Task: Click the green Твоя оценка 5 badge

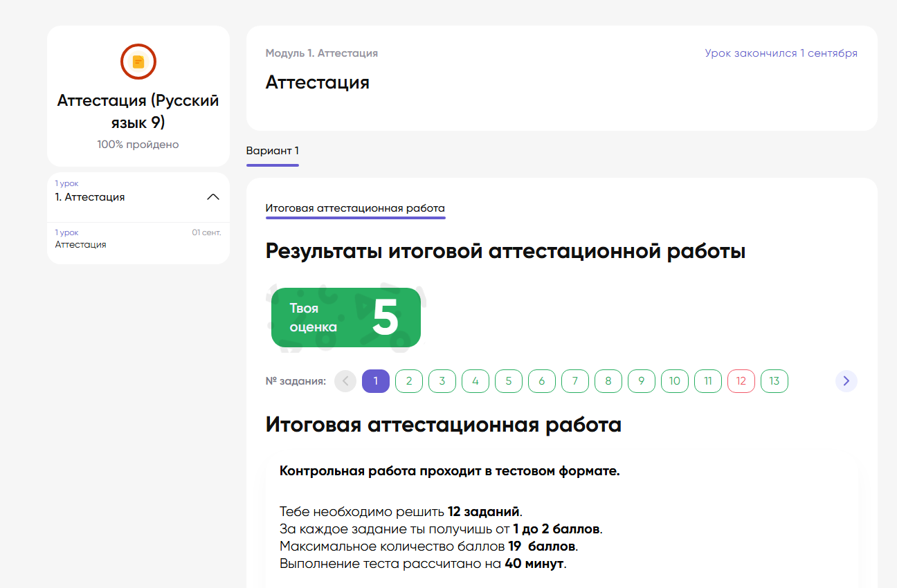Action: 346,318
